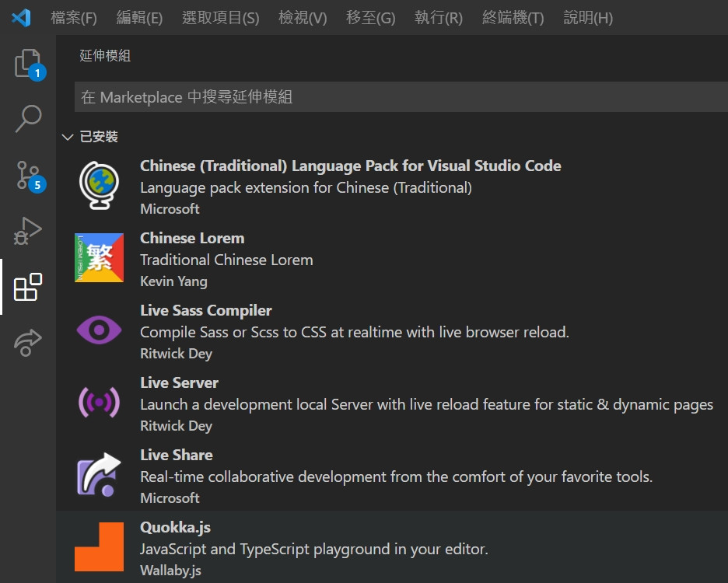Click Microsoft publisher under Chinese Language Pack
The width and height of the screenshot is (728, 583).
pos(170,209)
